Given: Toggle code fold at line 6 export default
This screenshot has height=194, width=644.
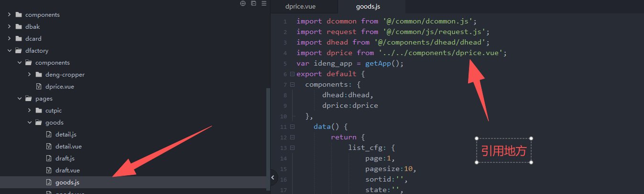Looking at the screenshot, I should click(x=292, y=74).
